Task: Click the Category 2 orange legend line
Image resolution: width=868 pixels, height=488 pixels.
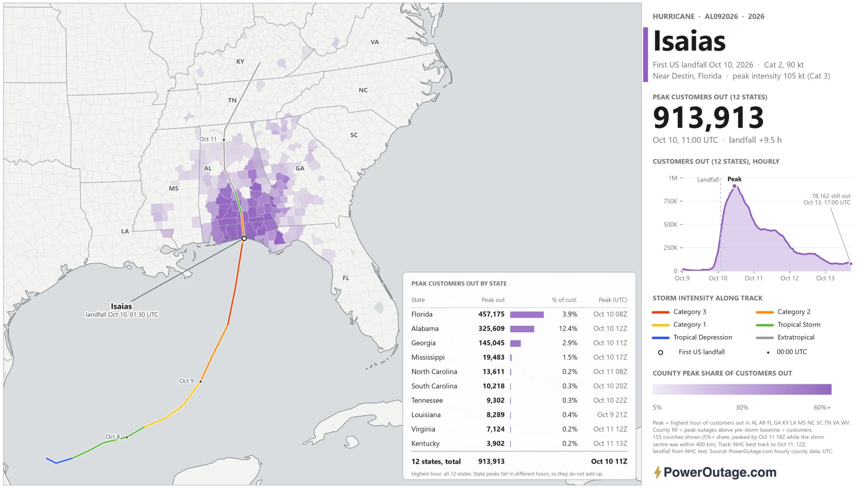Action: coord(765,312)
